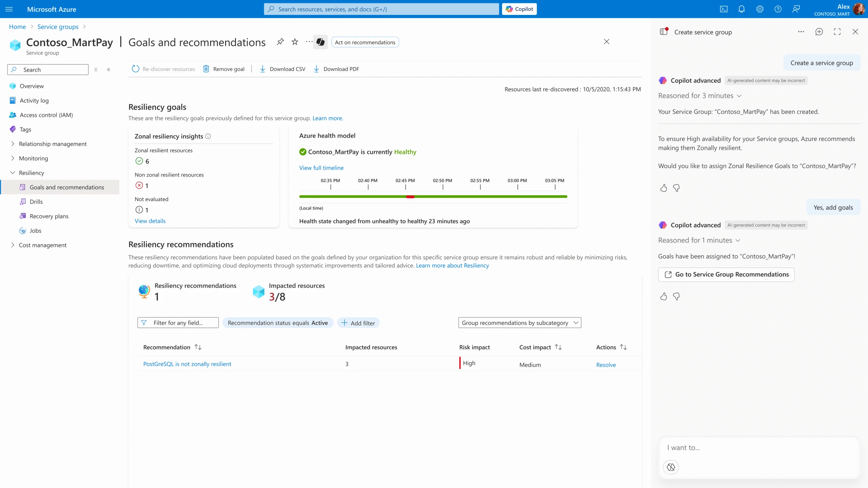Open PostGreSQL is not zonally resilient
The width and height of the screenshot is (868, 488).
coord(187,364)
